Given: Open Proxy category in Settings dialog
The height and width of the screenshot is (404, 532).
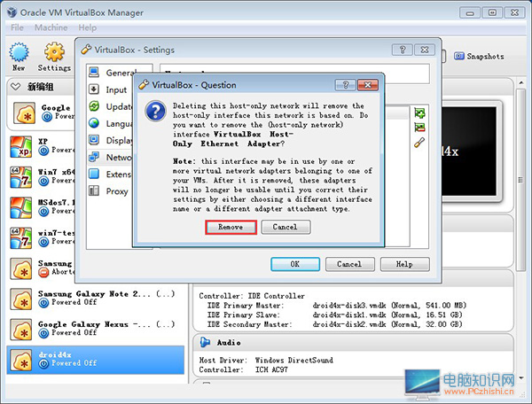Looking at the screenshot, I should point(108,191).
